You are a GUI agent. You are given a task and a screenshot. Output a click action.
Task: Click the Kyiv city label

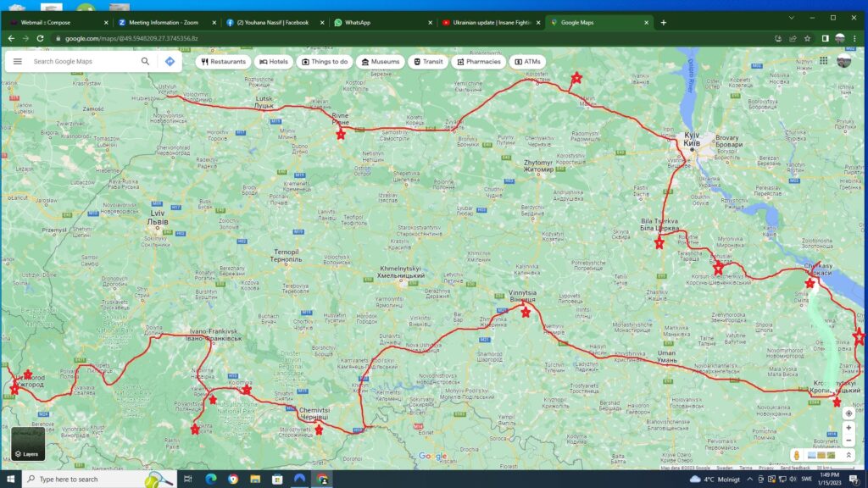pyautogui.click(x=692, y=139)
